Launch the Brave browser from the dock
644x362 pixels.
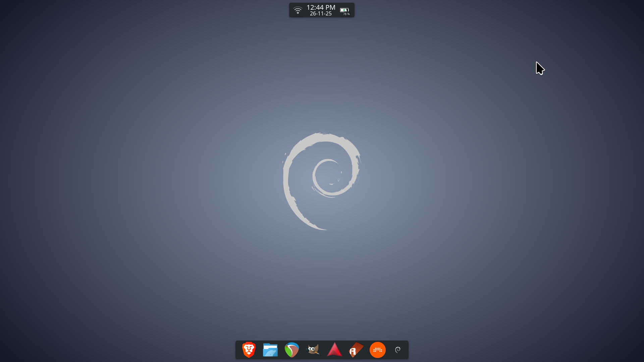coord(249,350)
